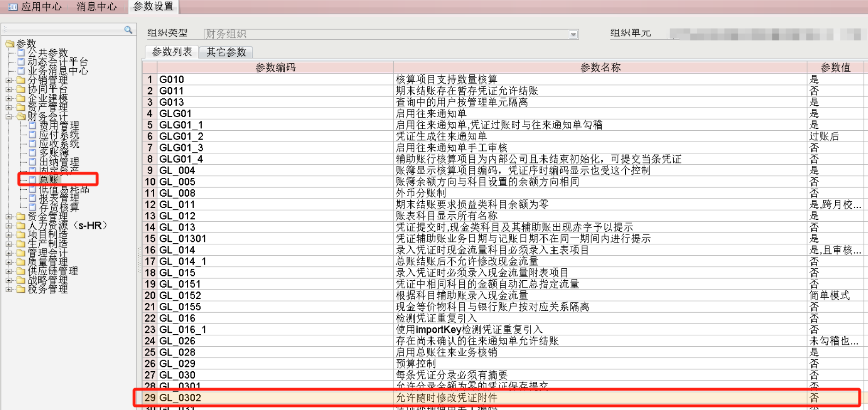This screenshot has height=410, width=868.
Task: Click the 参数编码 column header
Action: point(275,67)
